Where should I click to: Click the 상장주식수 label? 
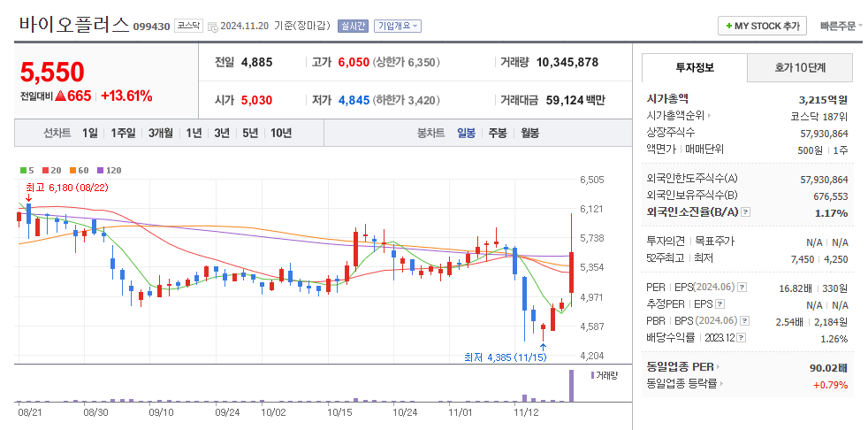tap(671, 133)
